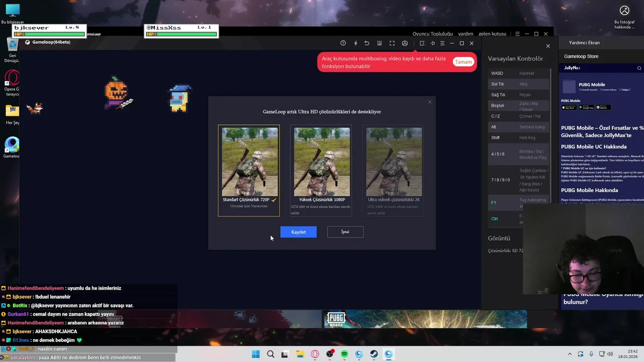Click the volume speaker icon in system tray
The width and height of the screenshot is (644, 362).
611,354
